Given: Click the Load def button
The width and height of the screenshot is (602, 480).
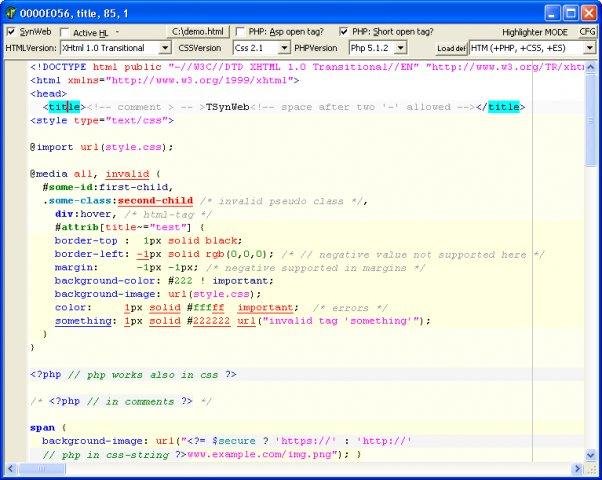Looking at the screenshot, I should coord(452,48).
